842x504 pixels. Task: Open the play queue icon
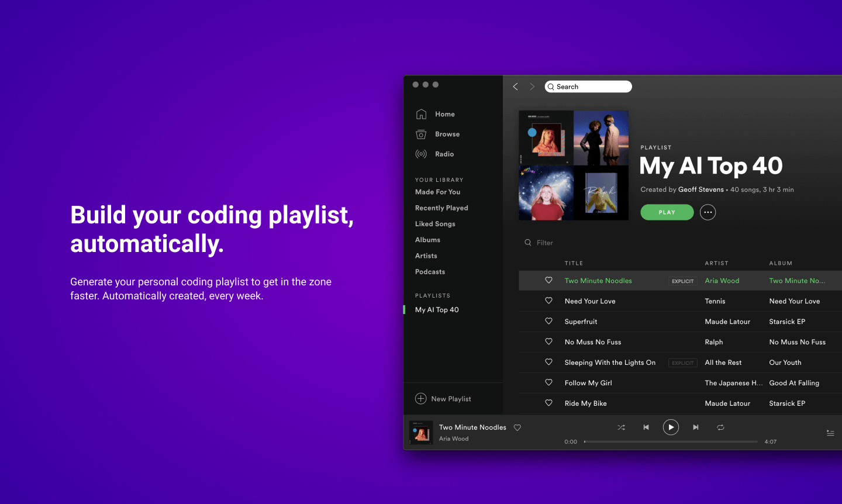(830, 433)
